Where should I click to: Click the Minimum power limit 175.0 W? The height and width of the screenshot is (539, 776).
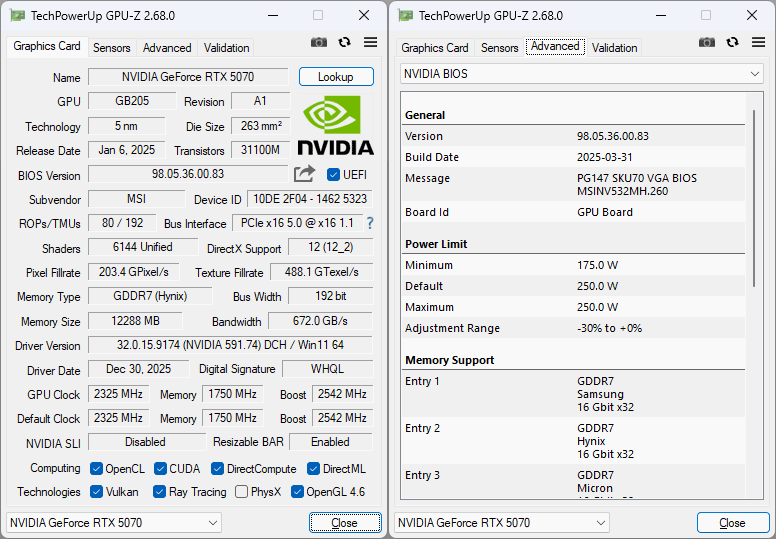click(x=597, y=265)
